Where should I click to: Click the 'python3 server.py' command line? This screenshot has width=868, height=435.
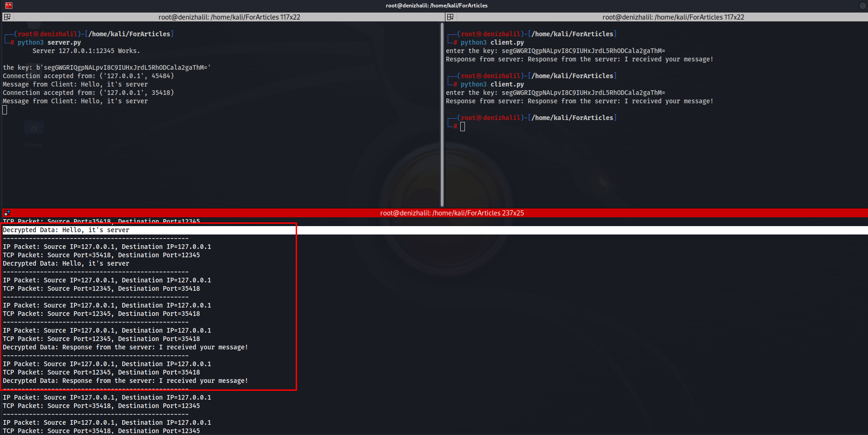click(x=49, y=42)
